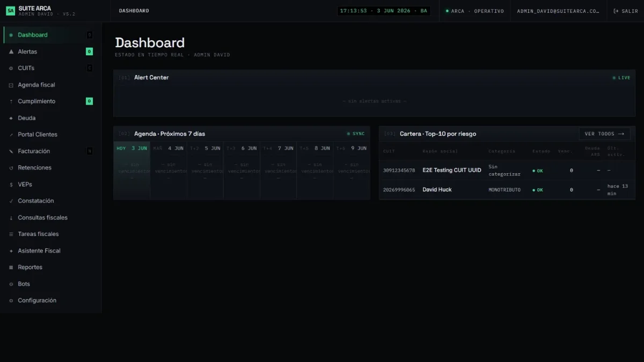644x362 pixels.
Task: Click the Cumplimiento arrow icon in sidebar
Action: [11, 101]
